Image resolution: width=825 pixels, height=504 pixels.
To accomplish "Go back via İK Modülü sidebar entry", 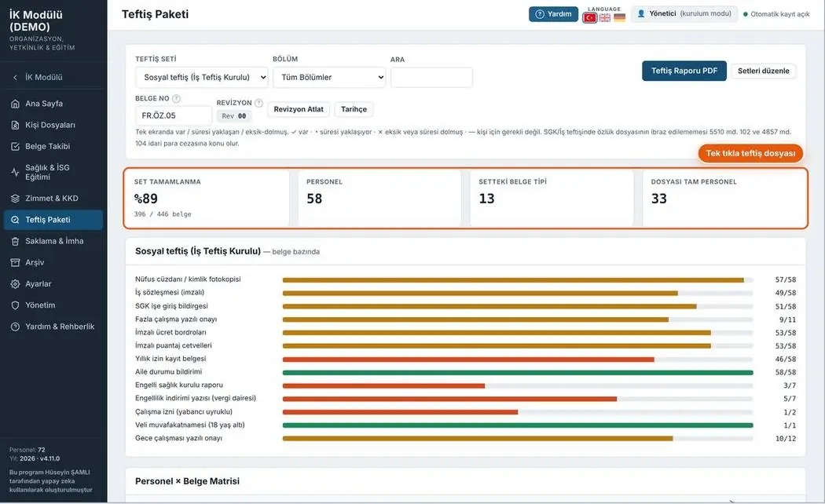I will point(53,77).
